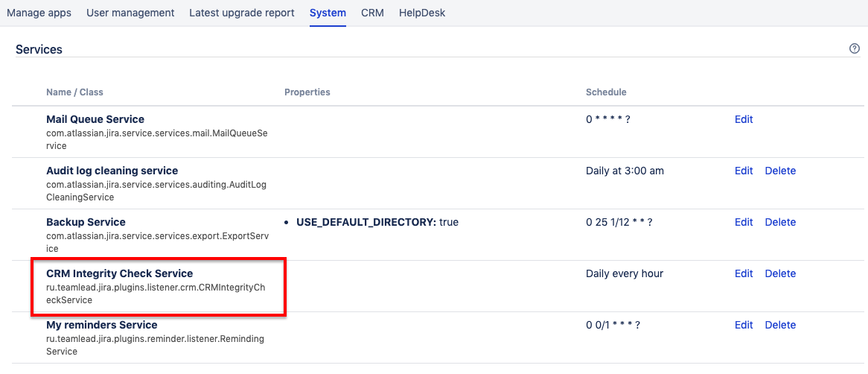The height and width of the screenshot is (374, 868).
Task: Open the HelpDesk tab
Action: 422,13
